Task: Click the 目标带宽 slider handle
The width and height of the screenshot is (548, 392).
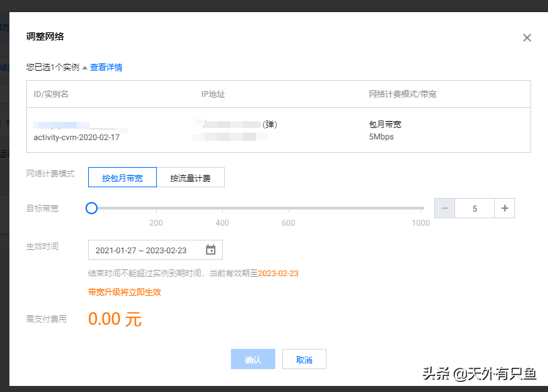Action: (92, 208)
